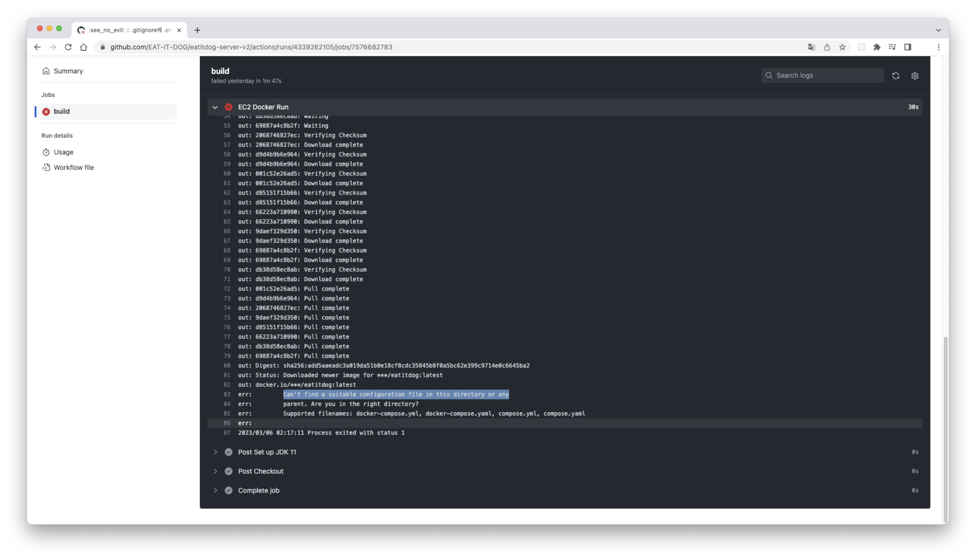This screenshot has width=976, height=560.
Task: Open the Summary page
Action: coord(68,71)
